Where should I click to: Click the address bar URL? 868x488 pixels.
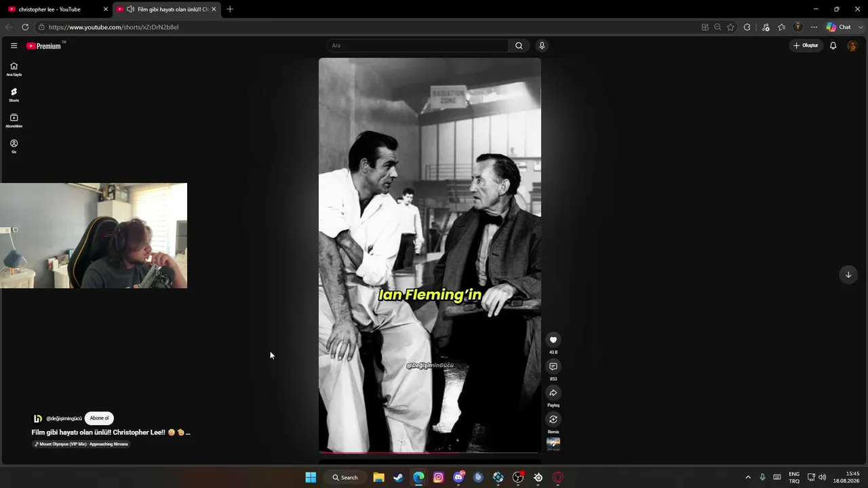click(113, 27)
